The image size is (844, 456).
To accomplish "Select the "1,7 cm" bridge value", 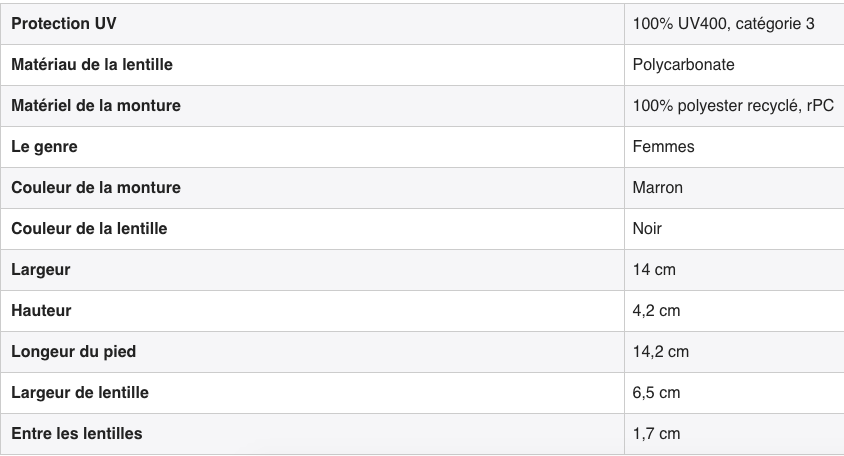I will pos(657,434).
